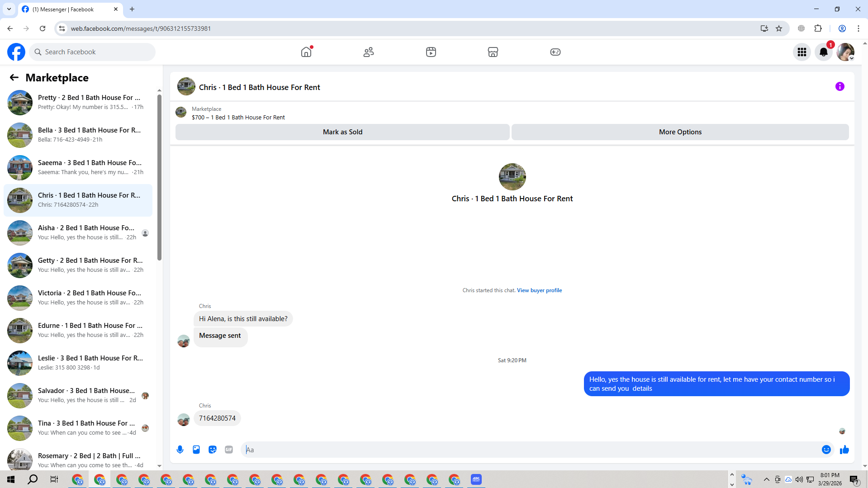Open Chrome three-dot menu
The height and width of the screenshot is (488, 868).
(859, 28)
